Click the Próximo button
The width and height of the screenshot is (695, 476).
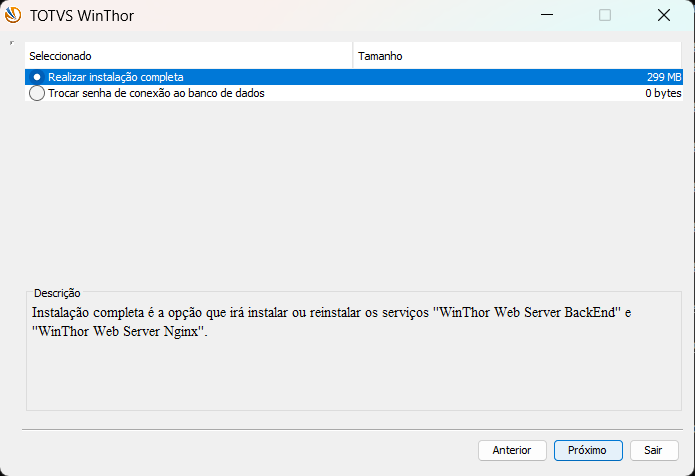pos(588,450)
